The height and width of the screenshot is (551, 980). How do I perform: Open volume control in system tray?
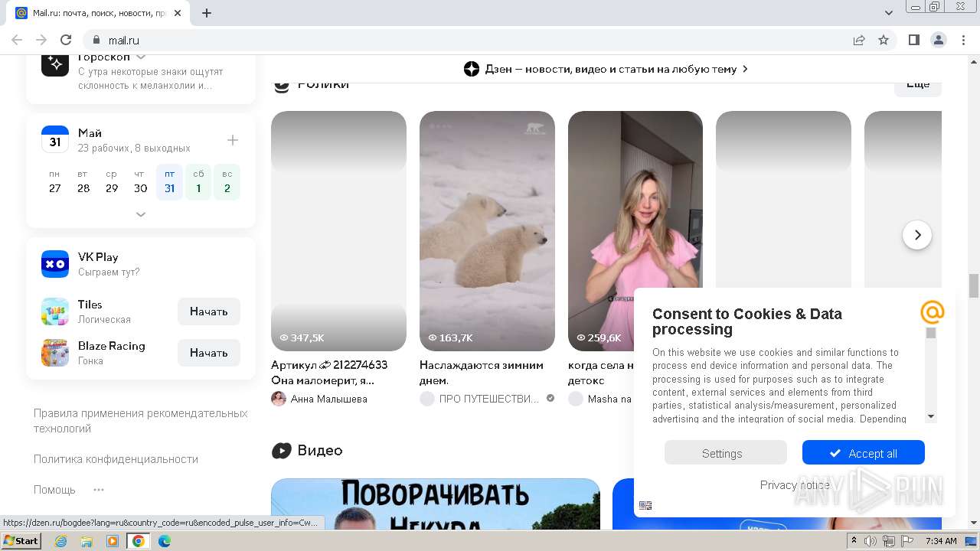click(x=871, y=541)
